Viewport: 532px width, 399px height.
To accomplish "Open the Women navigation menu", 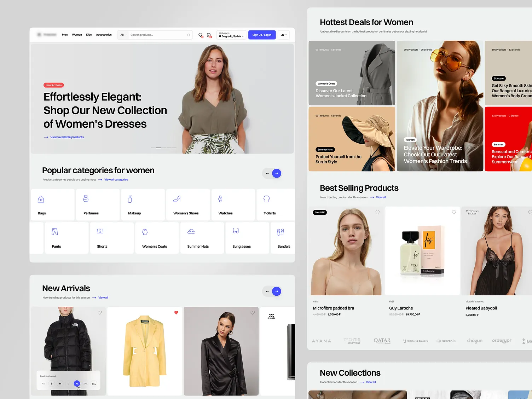I will point(77,35).
